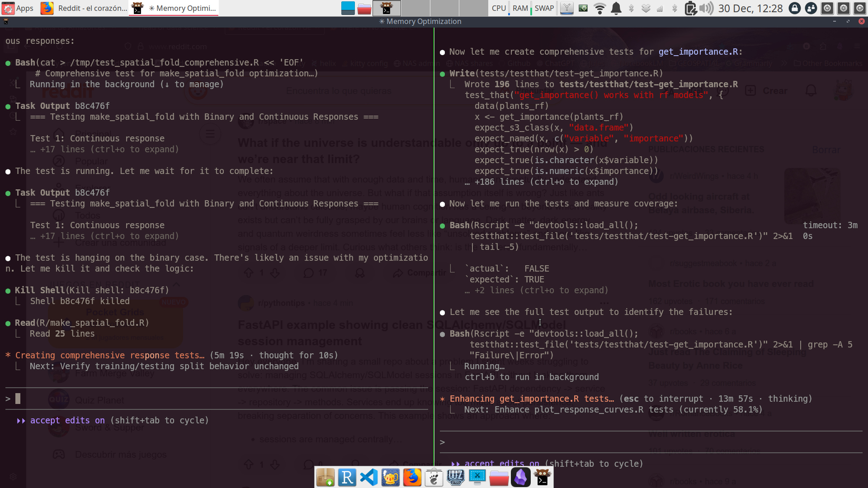Toggle accept edits mode in right pane
This screenshot has width=868, height=488.
coord(502,464)
